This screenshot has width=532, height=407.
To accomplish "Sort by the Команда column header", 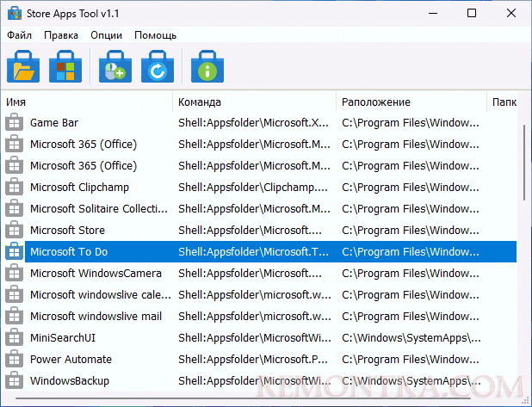I will [x=255, y=102].
